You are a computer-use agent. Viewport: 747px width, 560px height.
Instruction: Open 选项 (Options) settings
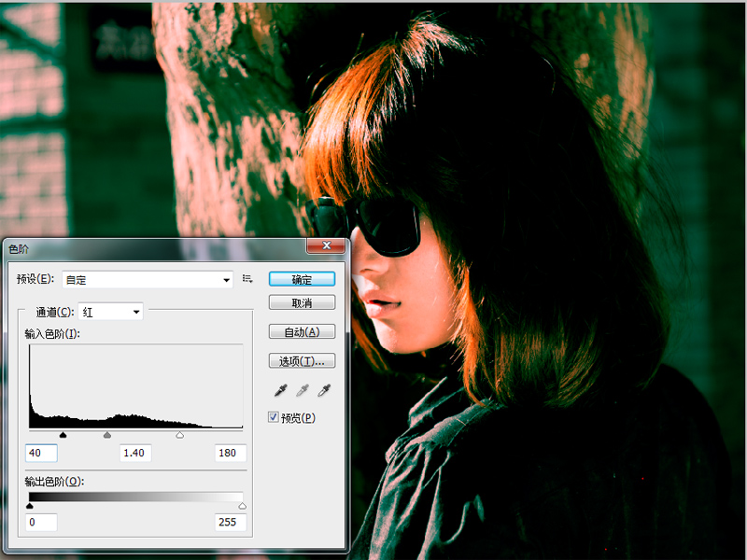pos(302,361)
